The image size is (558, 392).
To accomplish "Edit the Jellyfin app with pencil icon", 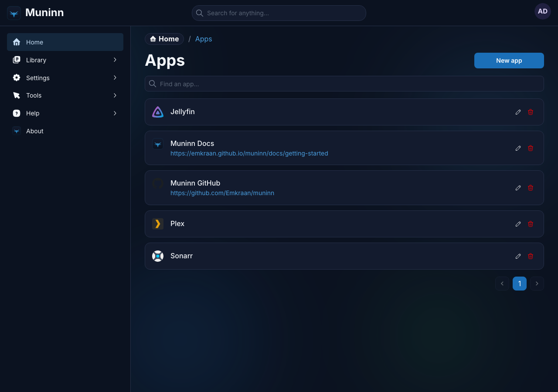I will 518,112.
